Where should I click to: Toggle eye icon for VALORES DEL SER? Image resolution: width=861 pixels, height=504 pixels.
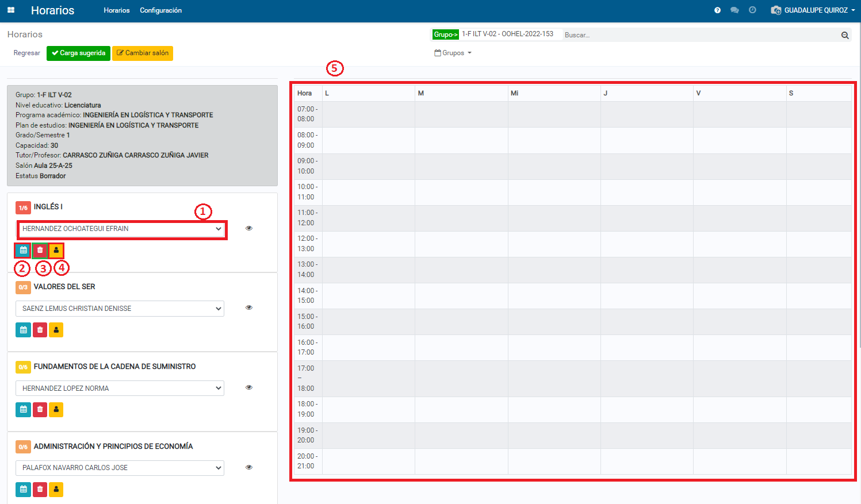point(249,307)
